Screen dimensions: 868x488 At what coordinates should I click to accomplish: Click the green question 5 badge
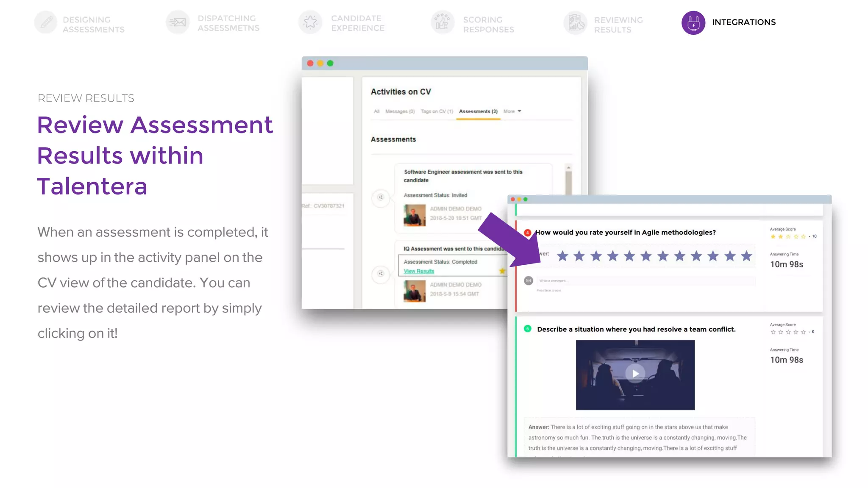528,329
